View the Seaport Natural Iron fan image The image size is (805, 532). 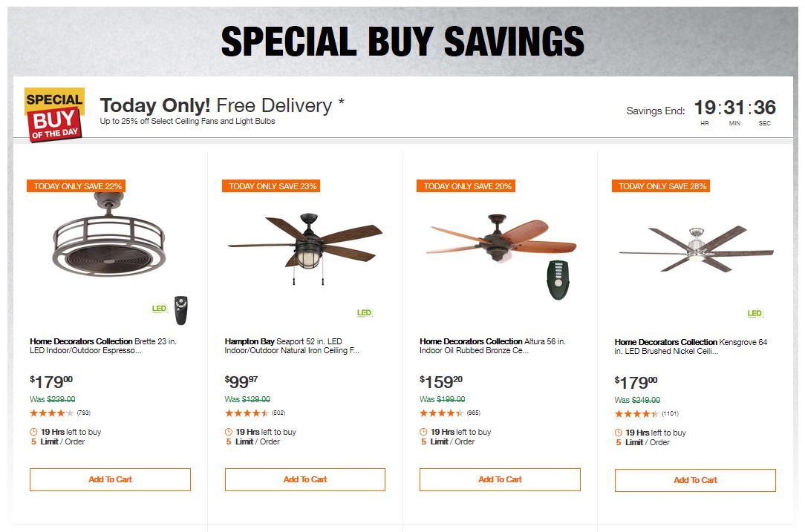pyautogui.click(x=304, y=241)
